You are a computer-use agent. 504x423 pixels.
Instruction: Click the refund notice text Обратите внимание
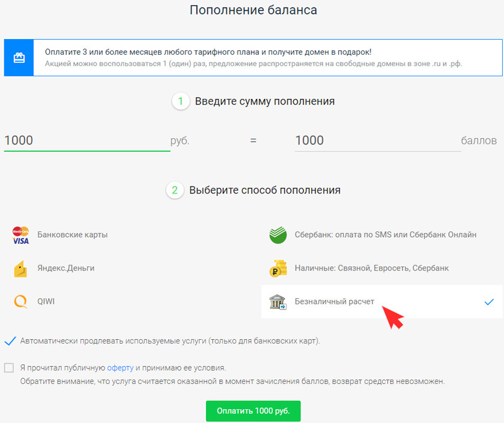click(x=232, y=381)
